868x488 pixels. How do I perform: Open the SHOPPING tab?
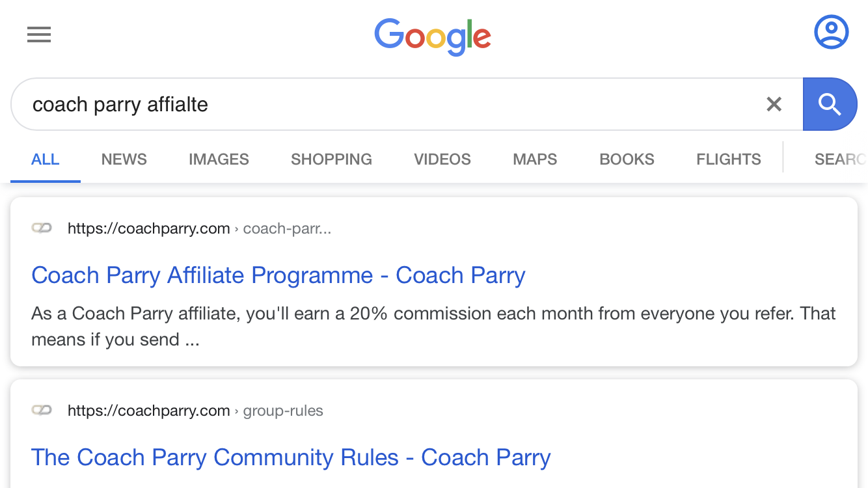[331, 159]
